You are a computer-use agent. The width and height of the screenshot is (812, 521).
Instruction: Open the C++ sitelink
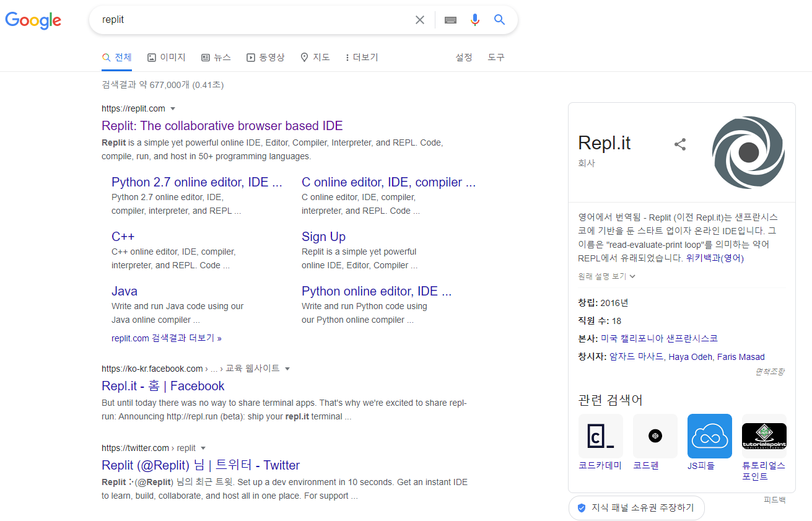(123, 237)
